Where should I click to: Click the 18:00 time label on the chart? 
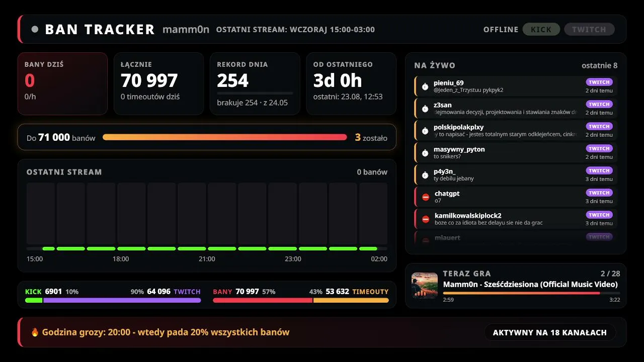coord(121,259)
